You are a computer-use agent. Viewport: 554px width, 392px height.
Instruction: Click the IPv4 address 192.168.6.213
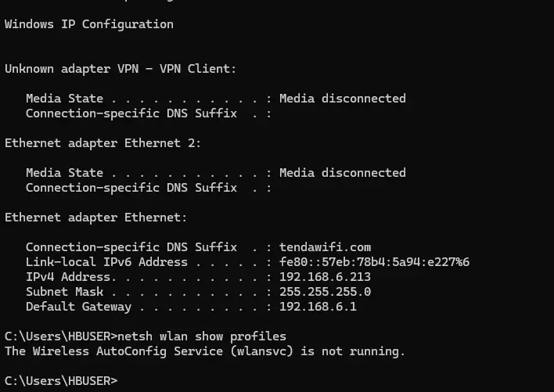click(325, 277)
